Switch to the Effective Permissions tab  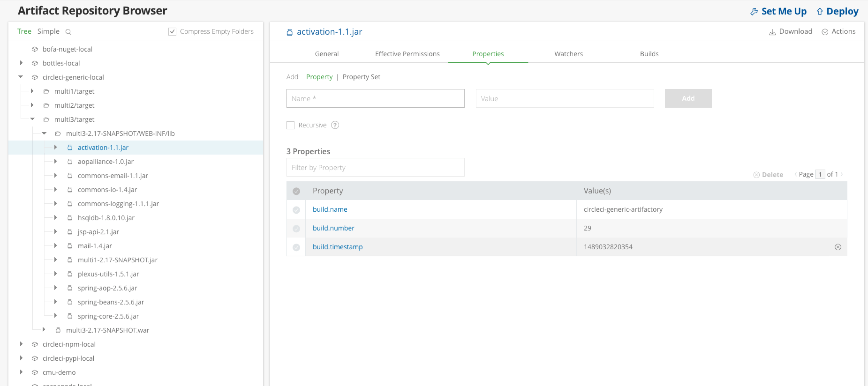tap(407, 54)
